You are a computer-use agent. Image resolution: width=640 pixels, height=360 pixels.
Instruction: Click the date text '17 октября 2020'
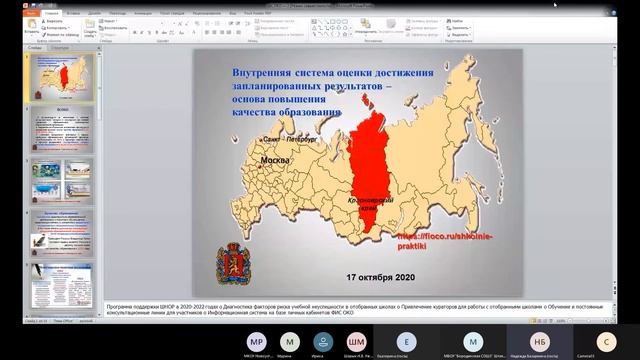click(x=381, y=277)
